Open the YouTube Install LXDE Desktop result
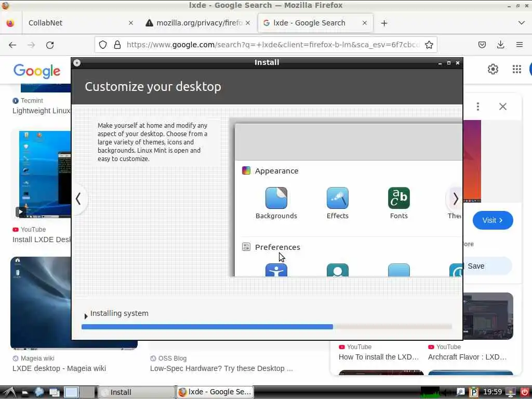Image resolution: width=532 pixels, height=399 pixels. (42, 240)
